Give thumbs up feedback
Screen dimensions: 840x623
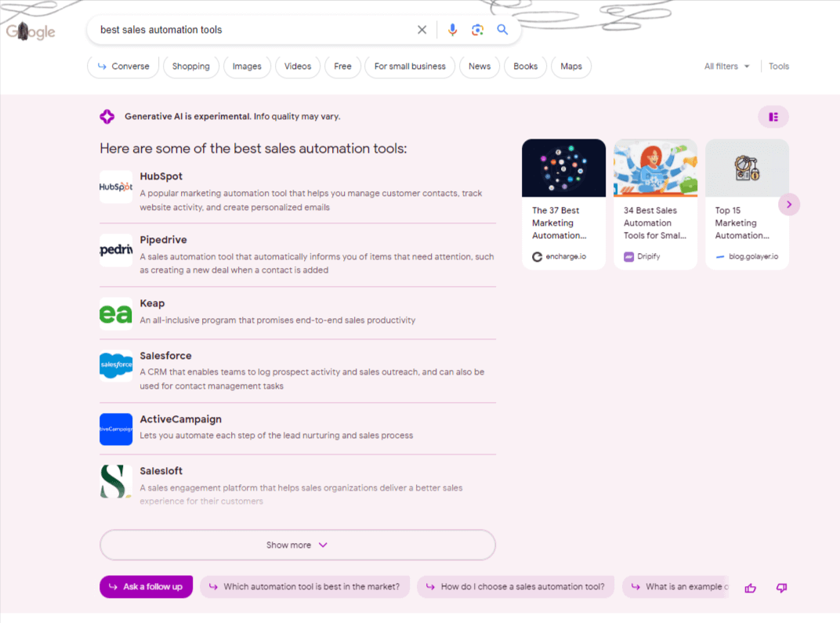point(750,589)
